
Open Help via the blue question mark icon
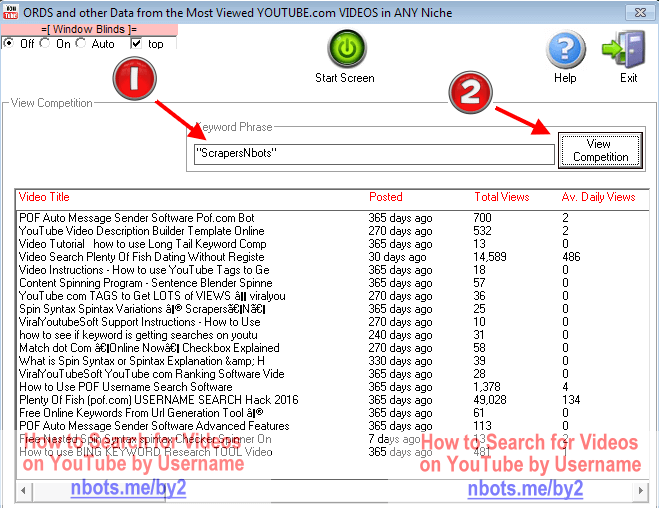pos(565,50)
